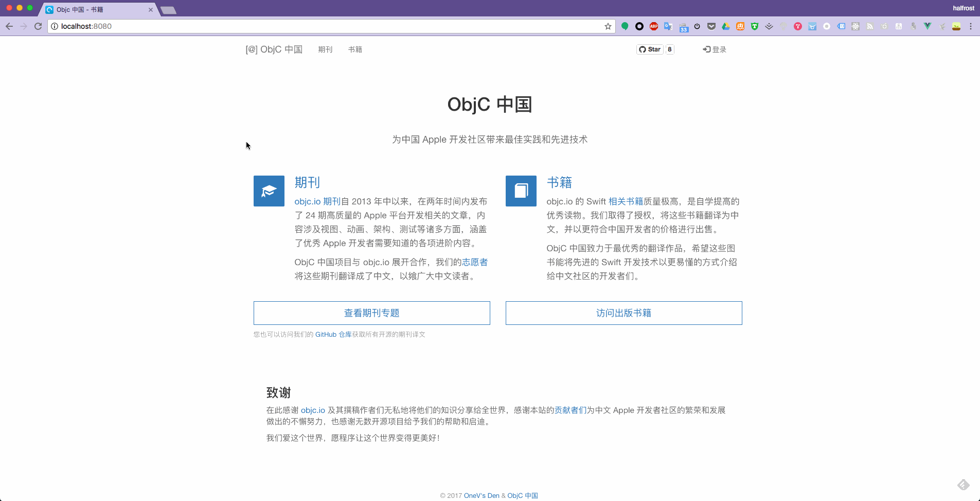Click the blue bull-horn extension icon
This screenshot has height=501, width=980.
(x=812, y=26)
